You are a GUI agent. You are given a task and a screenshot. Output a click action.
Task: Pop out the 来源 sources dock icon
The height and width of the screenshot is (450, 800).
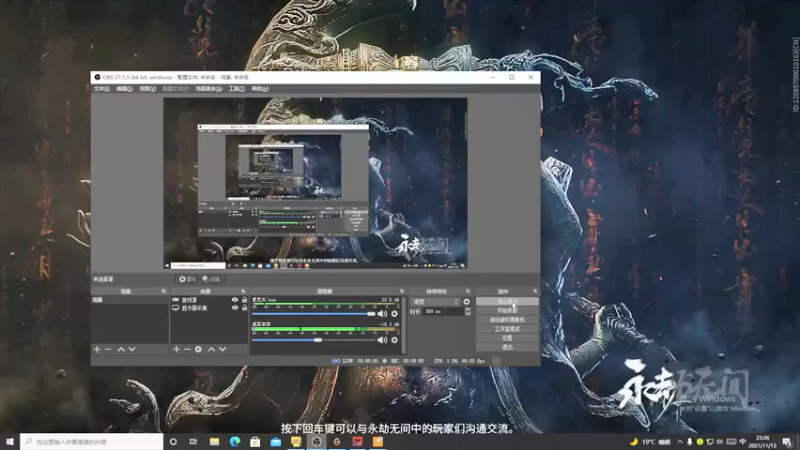click(243, 291)
